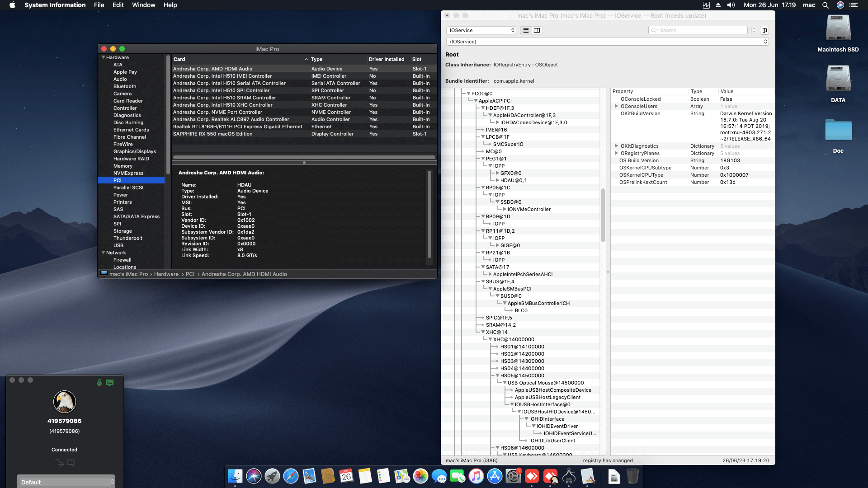Expand the IONVMeController node
868x488 pixels.
pyautogui.click(x=505, y=209)
